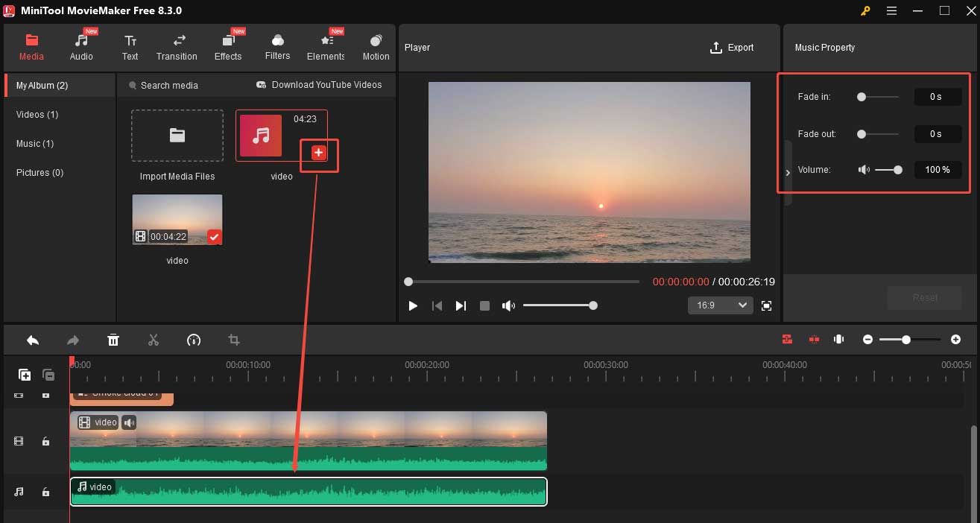Click Import Media Files box
980x523 pixels.
(x=177, y=136)
